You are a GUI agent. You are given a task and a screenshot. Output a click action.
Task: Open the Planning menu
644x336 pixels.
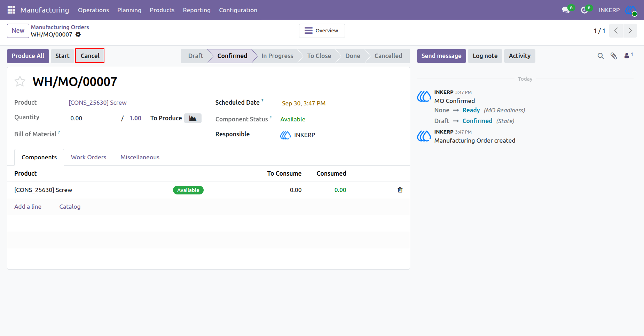(x=129, y=10)
